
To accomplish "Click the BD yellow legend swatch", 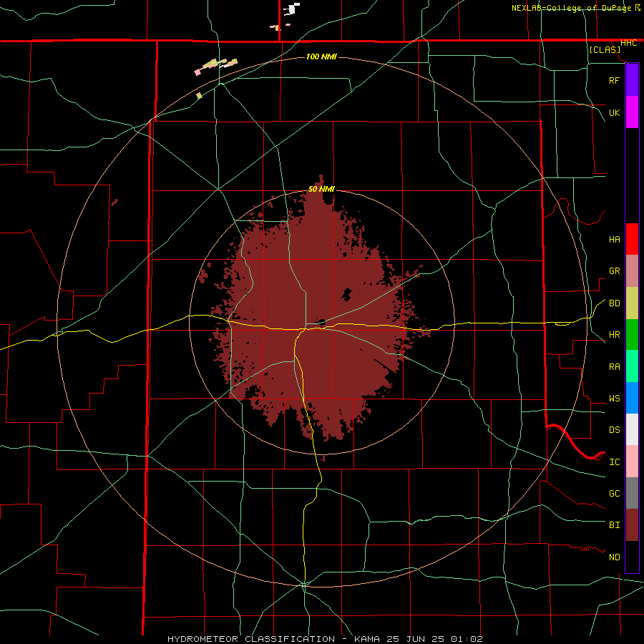I will tap(632, 303).
